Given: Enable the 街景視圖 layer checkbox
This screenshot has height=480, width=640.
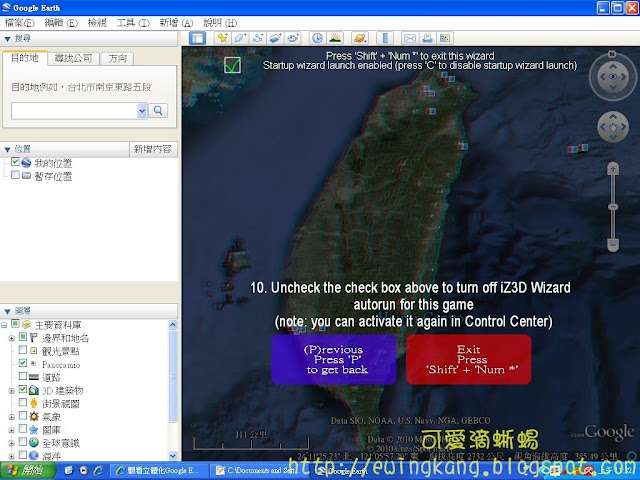Looking at the screenshot, I should [x=23, y=402].
